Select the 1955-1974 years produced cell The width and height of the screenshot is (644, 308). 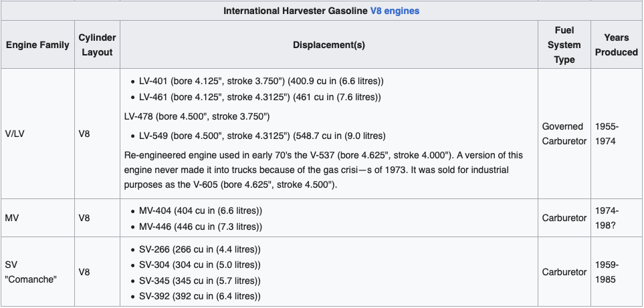(607, 134)
